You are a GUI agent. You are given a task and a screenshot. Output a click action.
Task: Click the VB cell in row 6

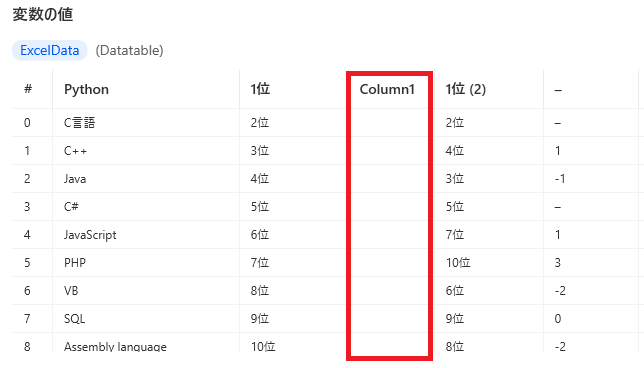(71, 291)
